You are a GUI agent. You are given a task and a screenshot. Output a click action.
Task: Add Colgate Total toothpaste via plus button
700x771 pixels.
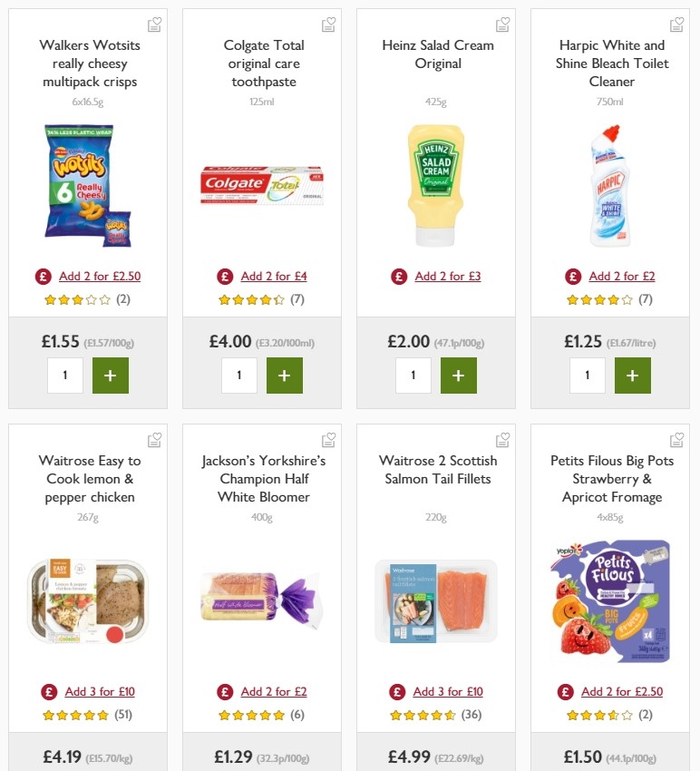pyautogui.click(x=284, y=375)
